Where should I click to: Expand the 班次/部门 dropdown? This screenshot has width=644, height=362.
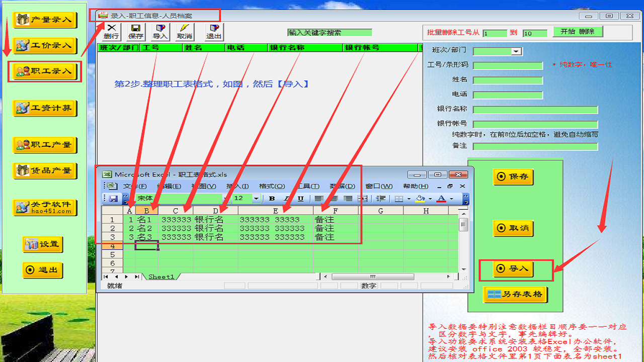click(516, 51)
